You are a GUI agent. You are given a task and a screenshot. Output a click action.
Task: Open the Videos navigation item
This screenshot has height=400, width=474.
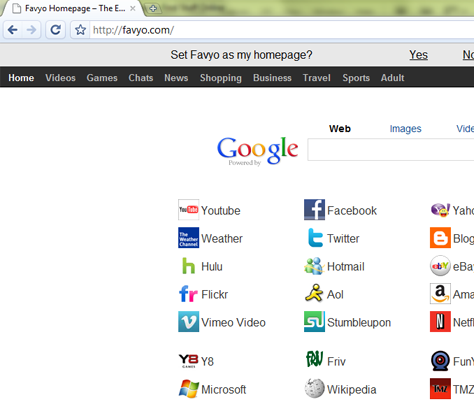pos(60,78)
